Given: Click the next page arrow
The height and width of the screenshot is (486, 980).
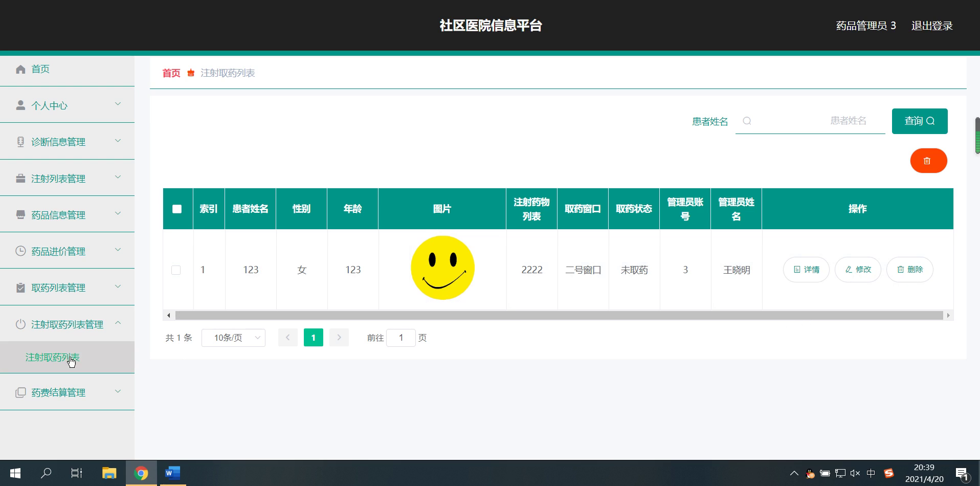Looking at the screenshot, I should (339, 338).
